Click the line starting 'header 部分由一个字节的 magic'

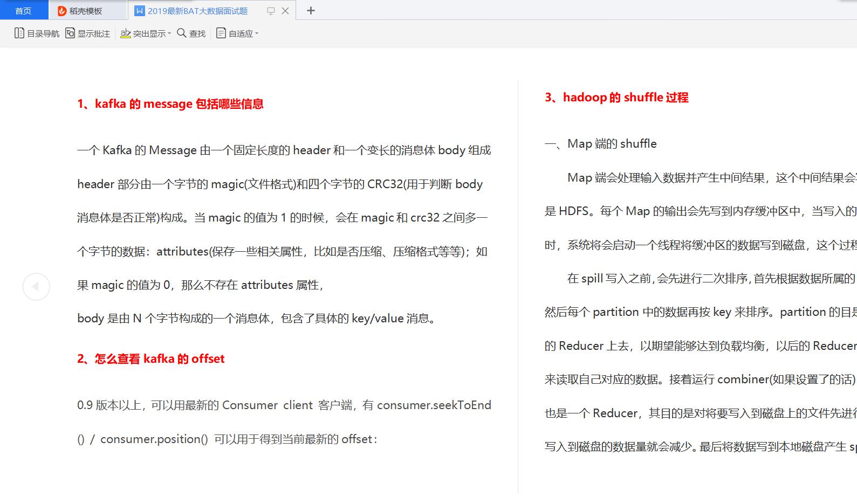point(280,184)
